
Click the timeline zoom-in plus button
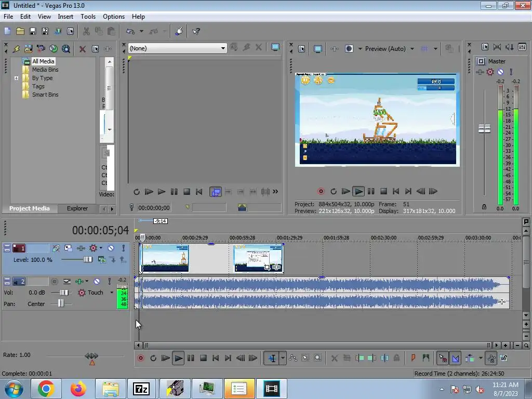tap(506, 345)
